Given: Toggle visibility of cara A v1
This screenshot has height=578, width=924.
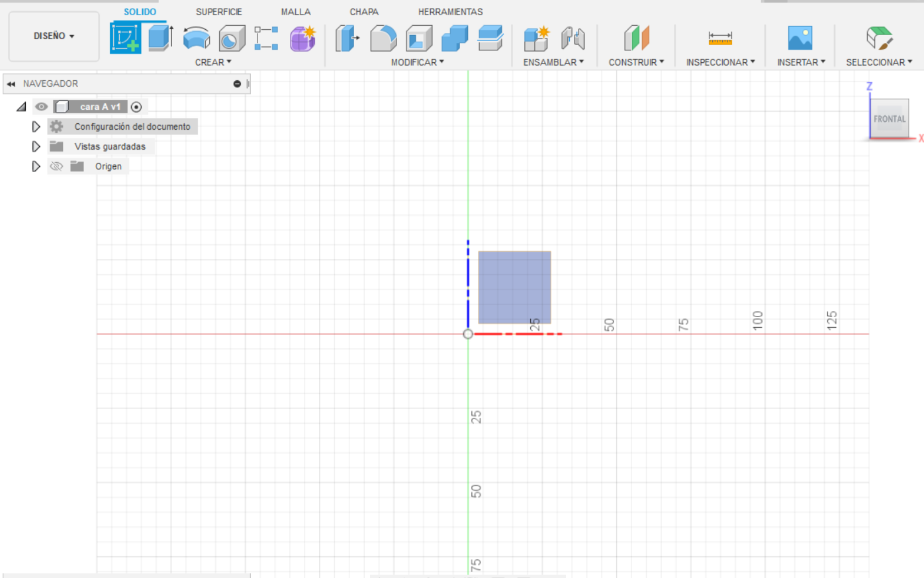Looking at the screenshot, I should 42,107.
